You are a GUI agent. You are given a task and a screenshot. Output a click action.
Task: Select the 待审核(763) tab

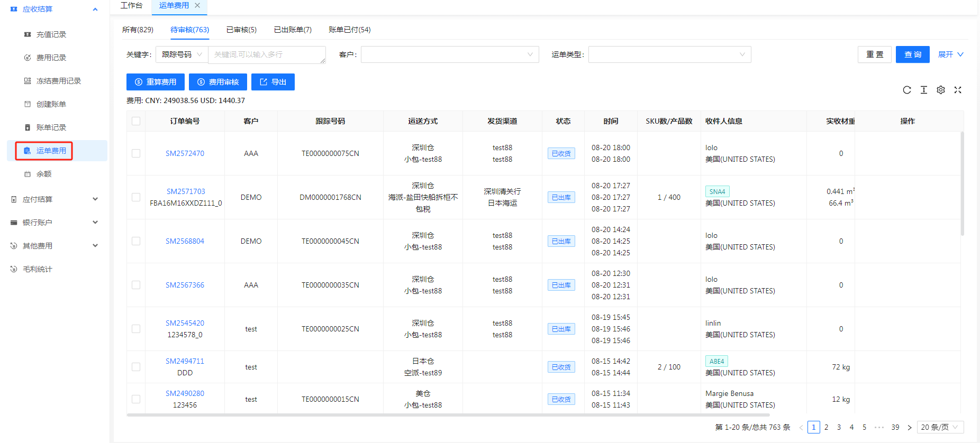(x=189, y=30)
